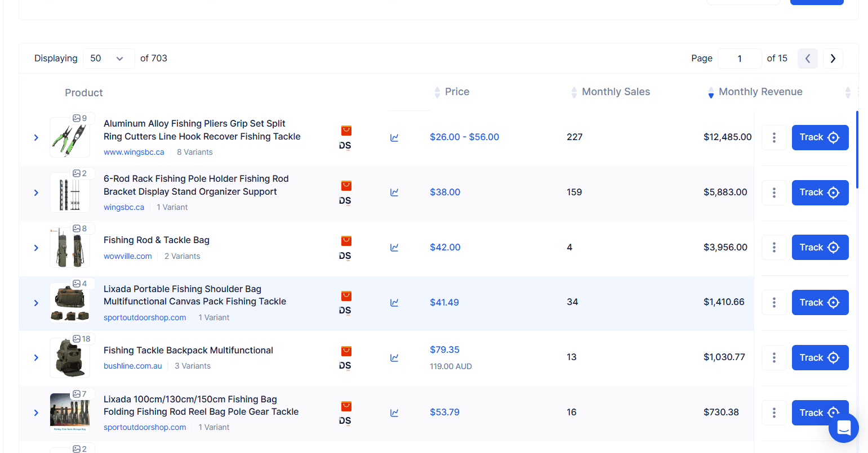Click AliExpress icon in Fishing Rod & Tackle Bag row
Viewport: 868px width, 453px height.
point(346,241)
